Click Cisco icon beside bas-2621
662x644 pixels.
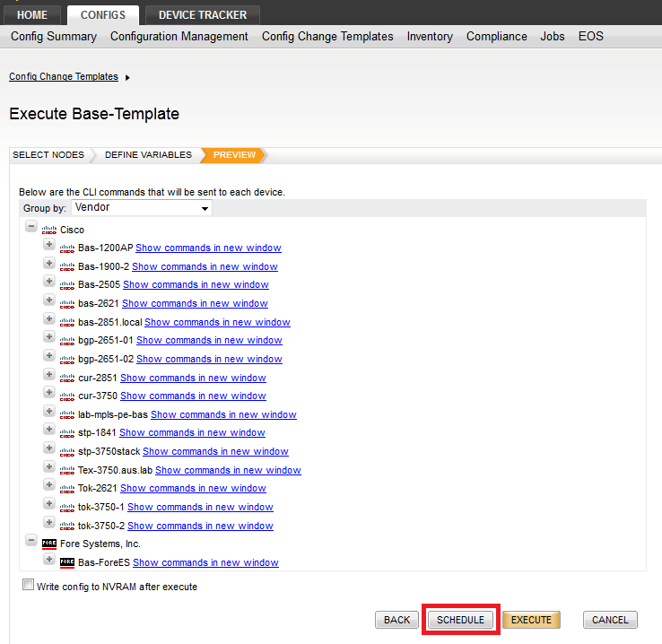[66, 304]
